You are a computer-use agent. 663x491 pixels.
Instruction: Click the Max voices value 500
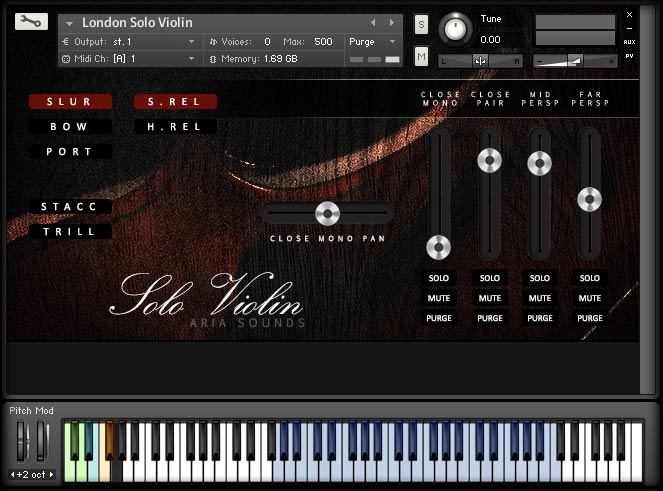tap(323, 41)
